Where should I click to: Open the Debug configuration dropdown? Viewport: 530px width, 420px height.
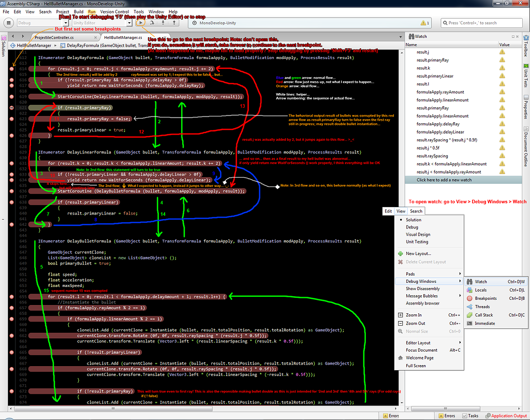click(43, 22)
